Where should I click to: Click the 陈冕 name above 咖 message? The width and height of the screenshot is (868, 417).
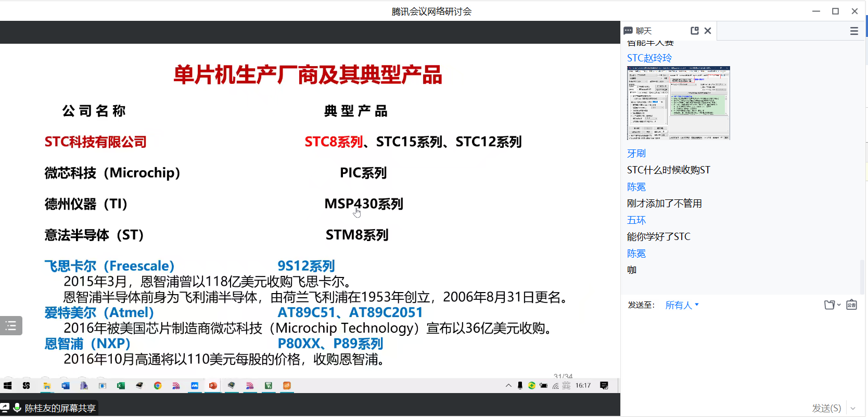coord(636,254)
